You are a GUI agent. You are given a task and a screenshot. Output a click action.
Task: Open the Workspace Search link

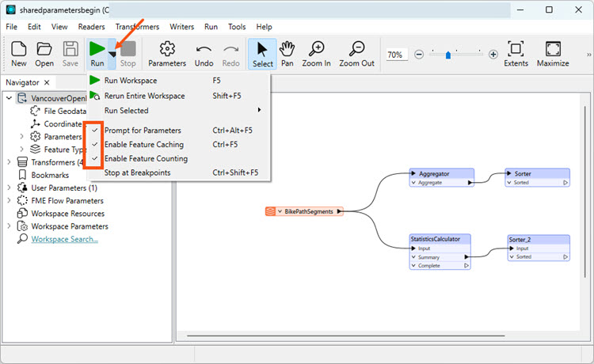point(64,239)
